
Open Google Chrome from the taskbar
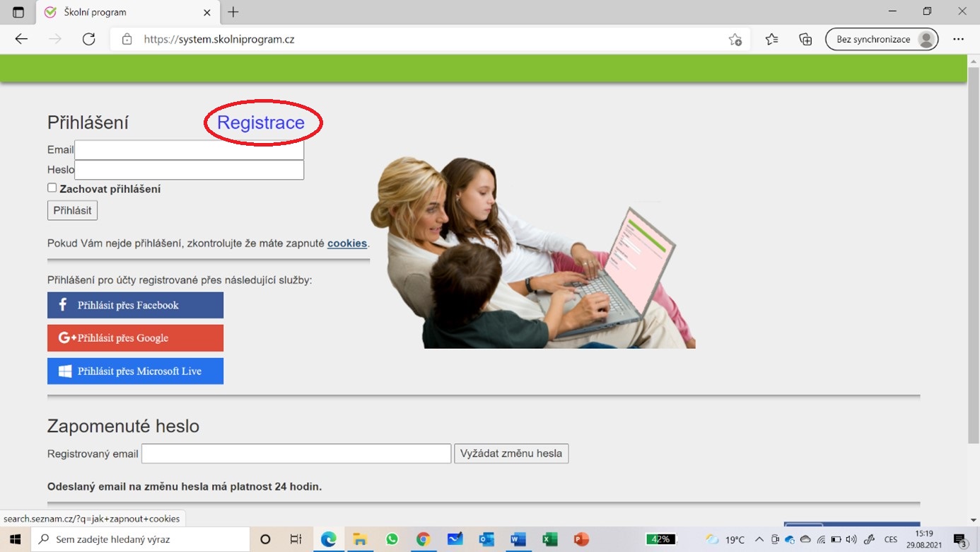[423, 539]
